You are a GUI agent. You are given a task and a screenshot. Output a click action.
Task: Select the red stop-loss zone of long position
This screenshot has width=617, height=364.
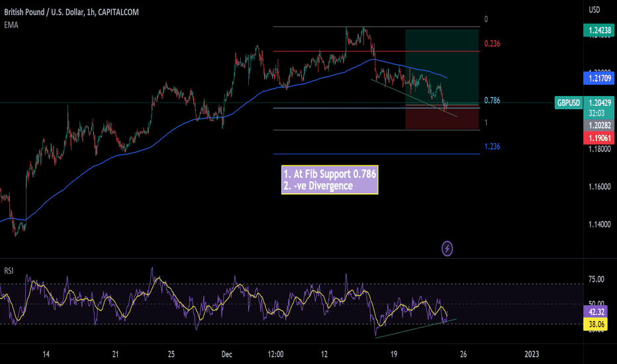pyautogui.click(x=442, y=117)
